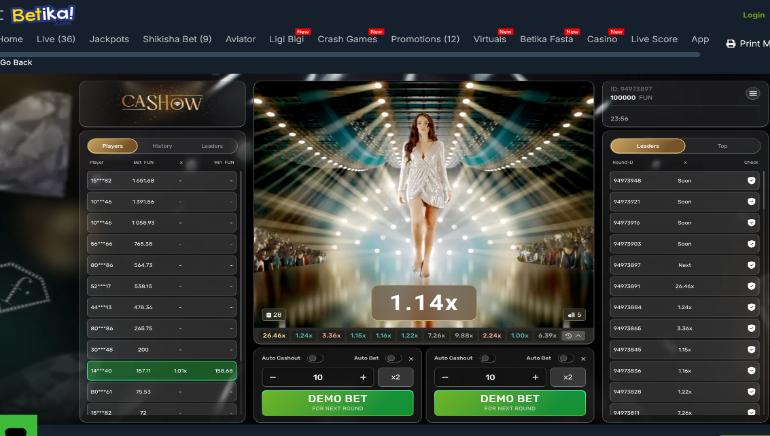
Task: Click the Go Back link
Action: tap(16, 62)
